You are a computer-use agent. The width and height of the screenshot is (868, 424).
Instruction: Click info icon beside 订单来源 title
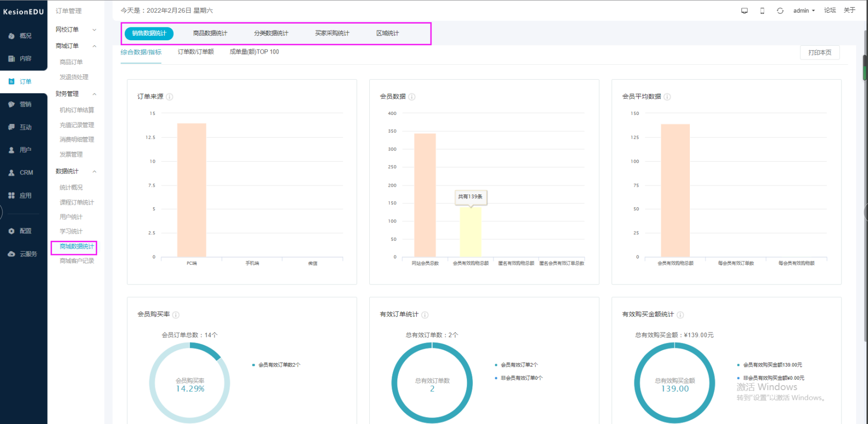tap(169, 97)
